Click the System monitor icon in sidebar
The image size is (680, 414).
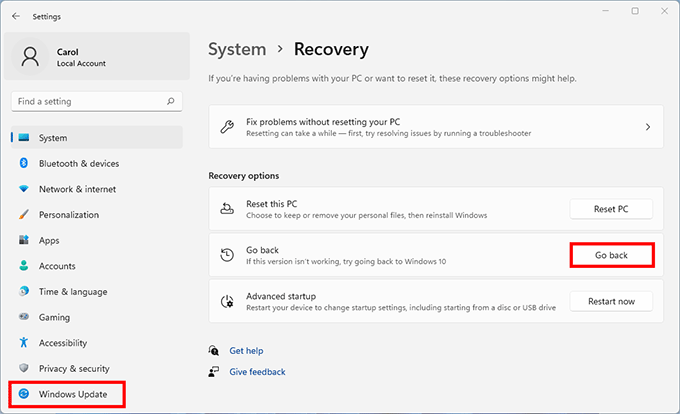[x=24, y=137]
